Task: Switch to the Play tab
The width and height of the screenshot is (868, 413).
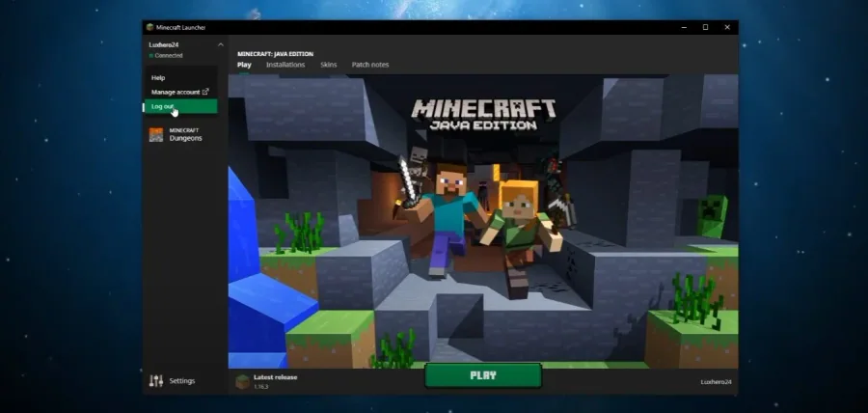Action: coord(244,65)
